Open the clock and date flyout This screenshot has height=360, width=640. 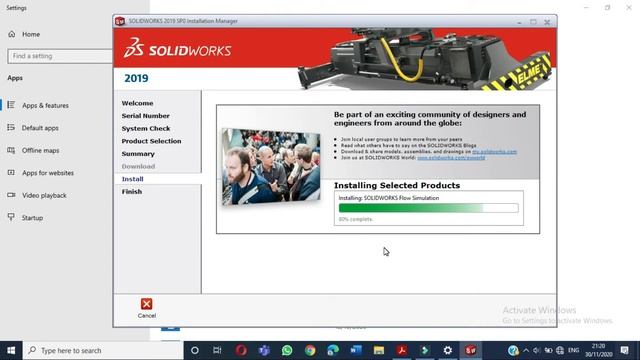[598, 350]
